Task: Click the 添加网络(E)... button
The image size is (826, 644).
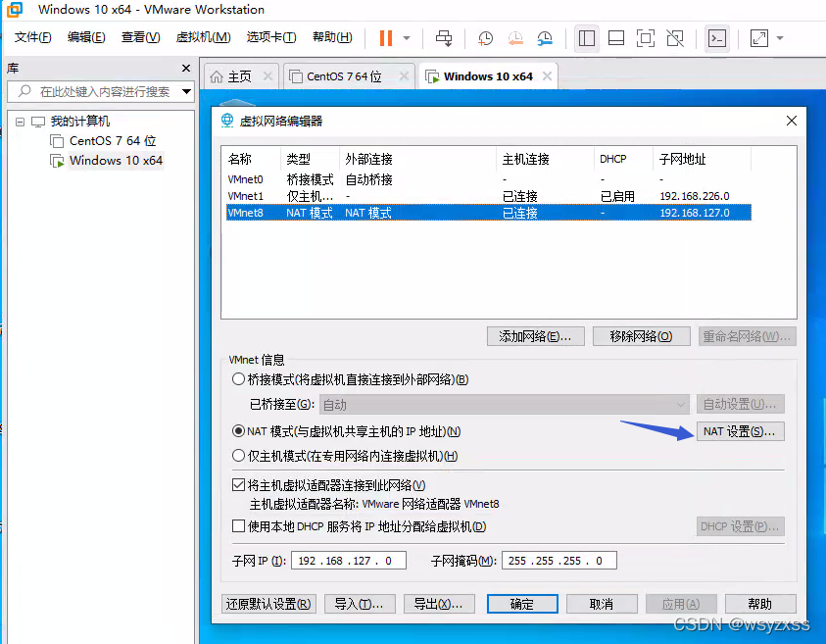Action: 536,336
